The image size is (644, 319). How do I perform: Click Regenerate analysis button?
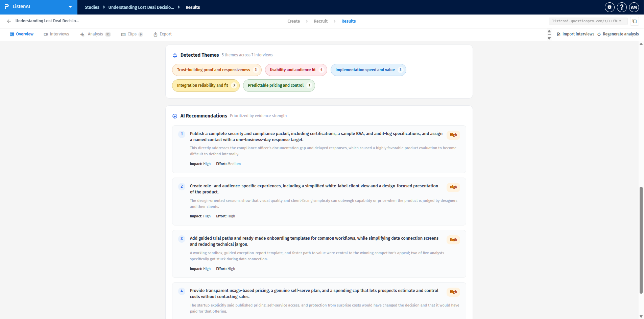pyautogui.click(x=618, y=34)
